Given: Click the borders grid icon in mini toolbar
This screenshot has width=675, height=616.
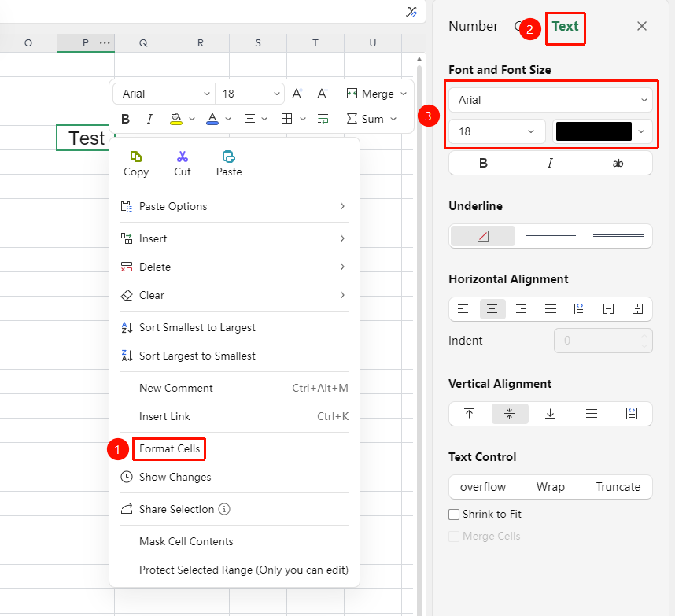Looking at the screenshot, I should (286, 119).
